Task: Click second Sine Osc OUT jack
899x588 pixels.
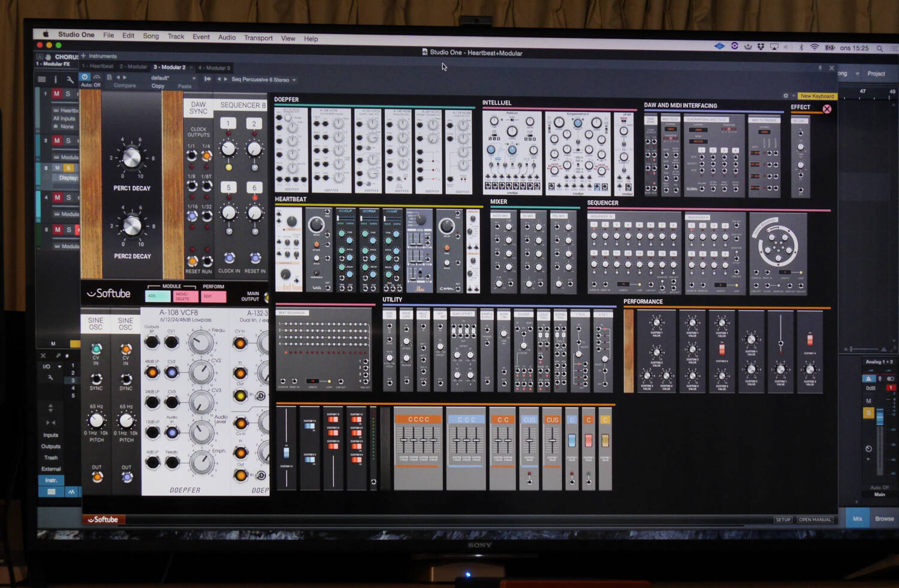Action: point(126,477)
